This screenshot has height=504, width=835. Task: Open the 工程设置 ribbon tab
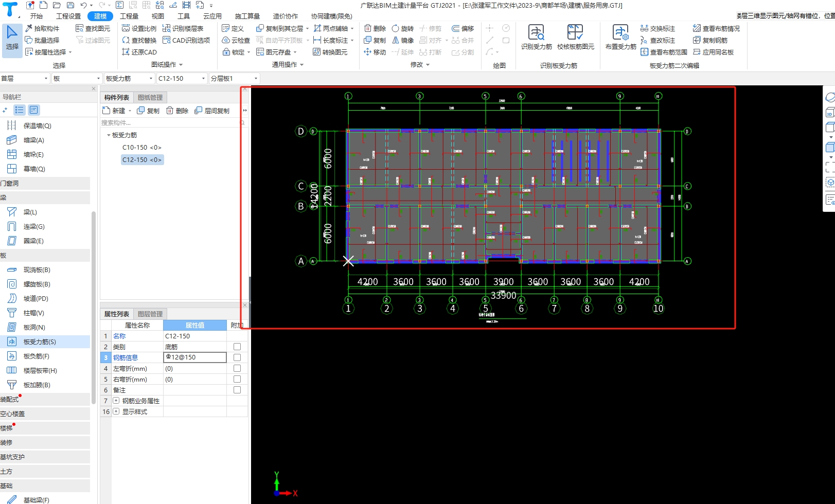[x=68, y=16]
